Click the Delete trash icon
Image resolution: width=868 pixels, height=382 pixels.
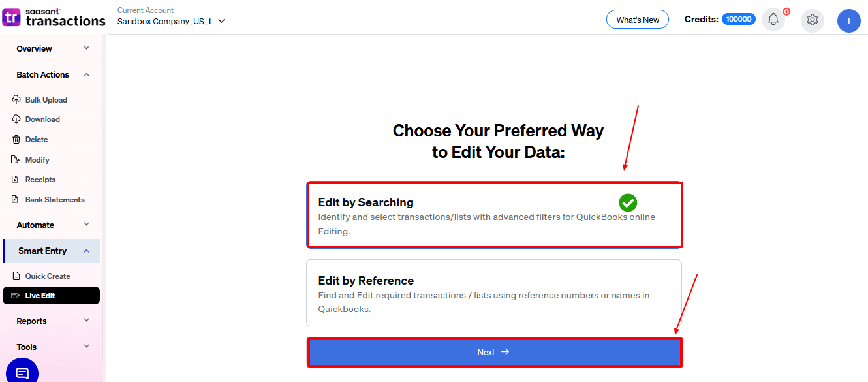coord(16,140)
